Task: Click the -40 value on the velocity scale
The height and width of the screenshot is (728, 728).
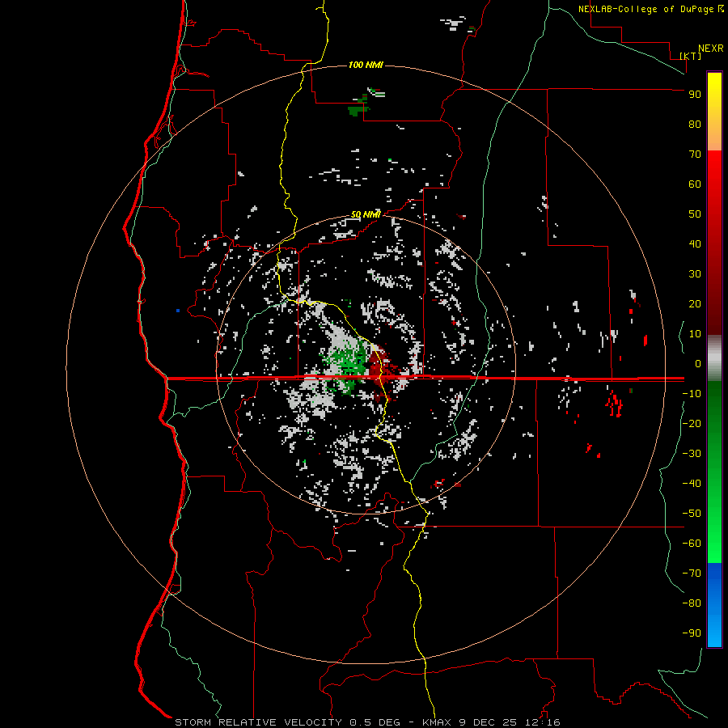Action: 692,484
